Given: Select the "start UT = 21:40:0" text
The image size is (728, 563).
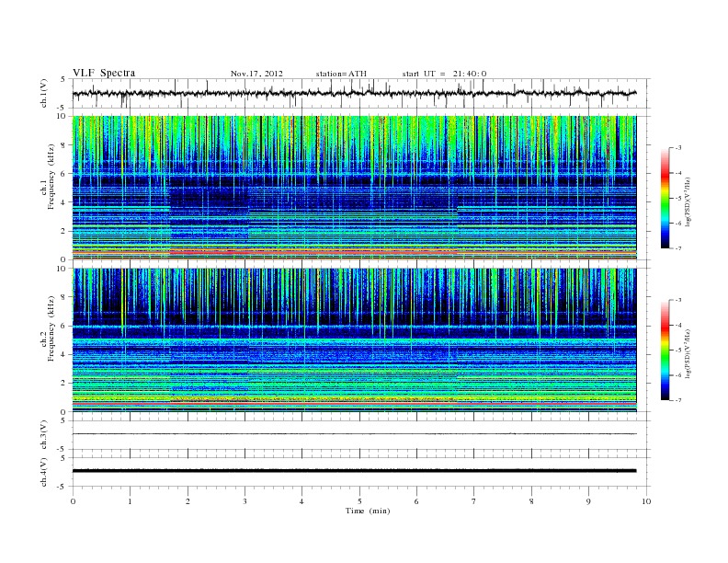Looking at the screenshot, I should point(444,74).
